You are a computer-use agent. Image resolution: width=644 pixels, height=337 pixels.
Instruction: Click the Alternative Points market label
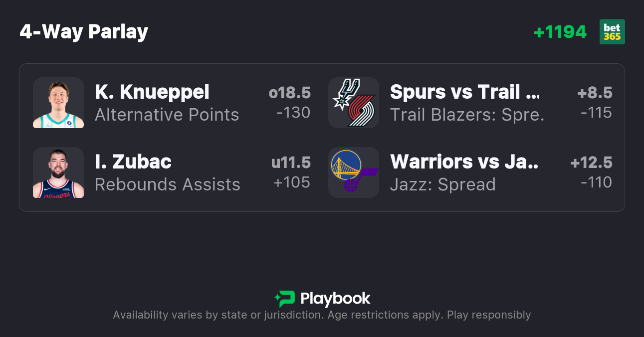pyautogui.click(x=167, y=115)
